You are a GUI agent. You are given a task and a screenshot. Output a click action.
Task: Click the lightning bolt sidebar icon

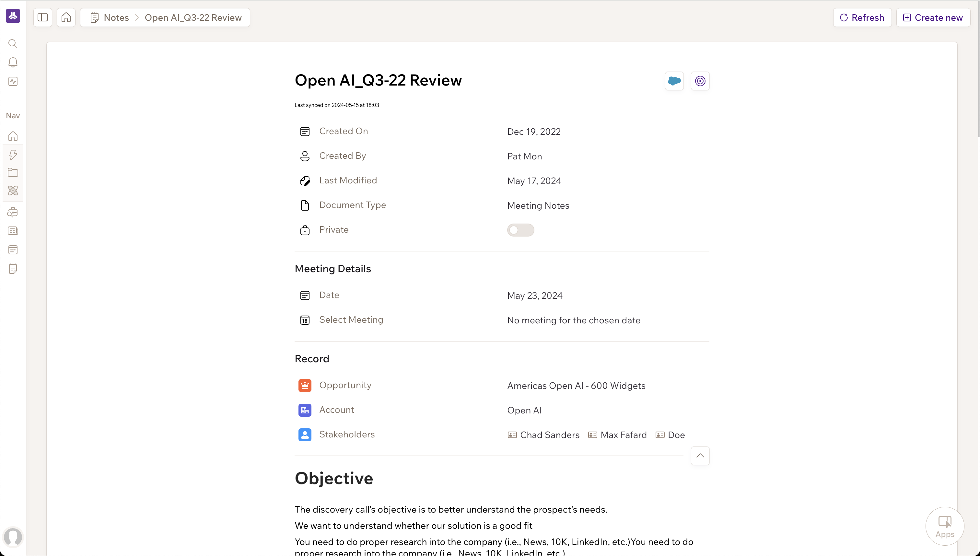(13, 155)
